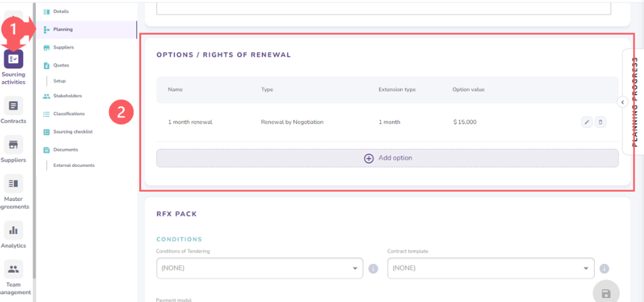Show info for Conditions of Tendering
The width and height of the screenshot is (644, 302).
pos(373,269)
